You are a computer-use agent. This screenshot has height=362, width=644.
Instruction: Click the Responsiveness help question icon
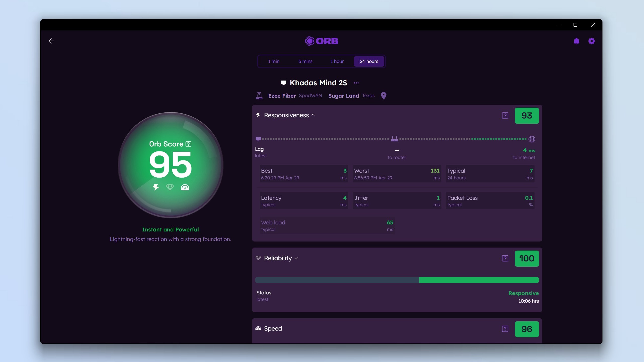point(505,116)
